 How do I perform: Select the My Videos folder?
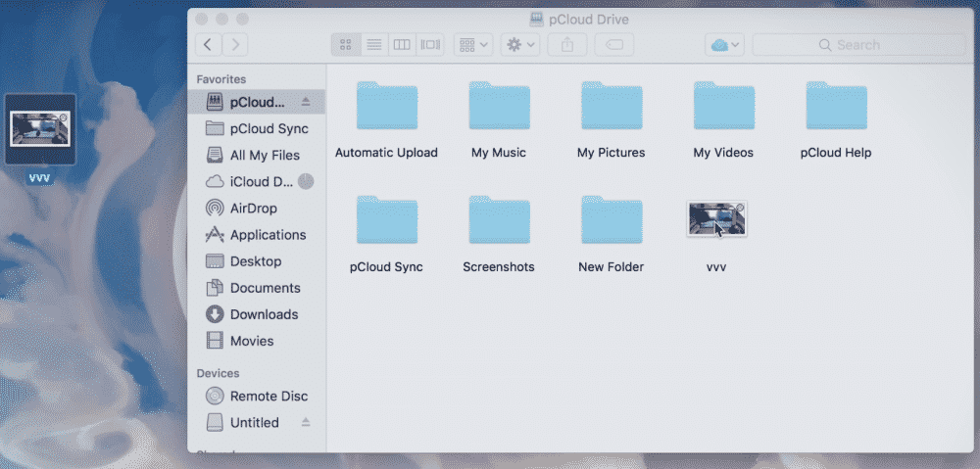[724, 106]
